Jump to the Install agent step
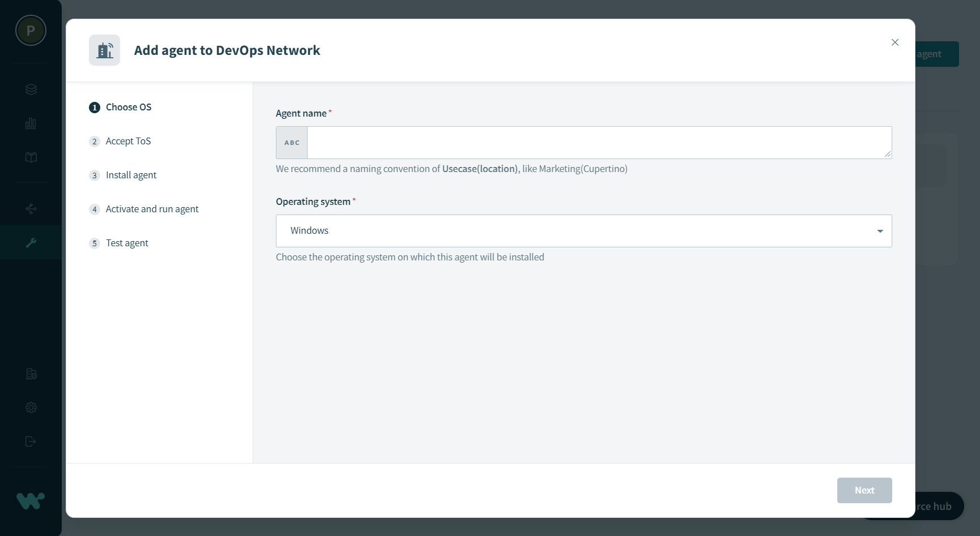This screenshot has height=536, width=980. [131, 175]
